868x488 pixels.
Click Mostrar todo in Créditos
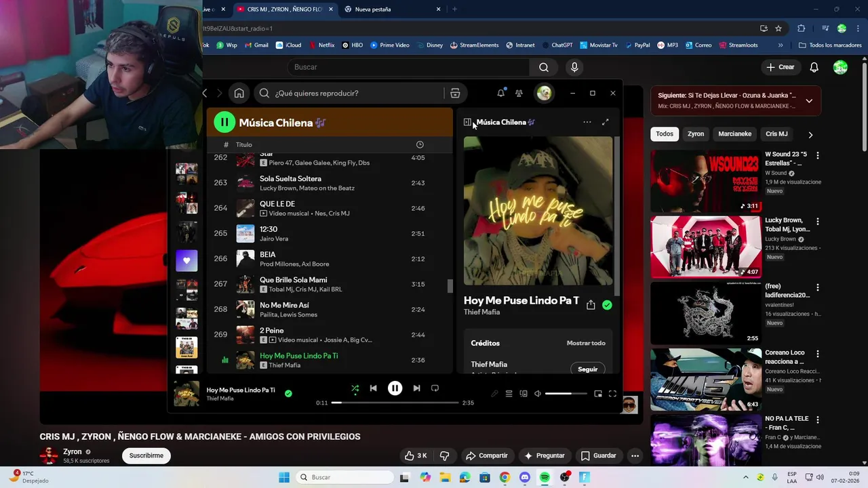(x=586, y=343)
